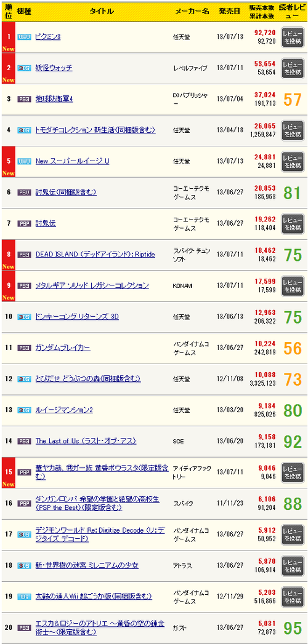The height and width of the screenshot is (644, 308).
Task: Open the ダンガンロンパ PSP the Best link
Action: tap(97, 504)
